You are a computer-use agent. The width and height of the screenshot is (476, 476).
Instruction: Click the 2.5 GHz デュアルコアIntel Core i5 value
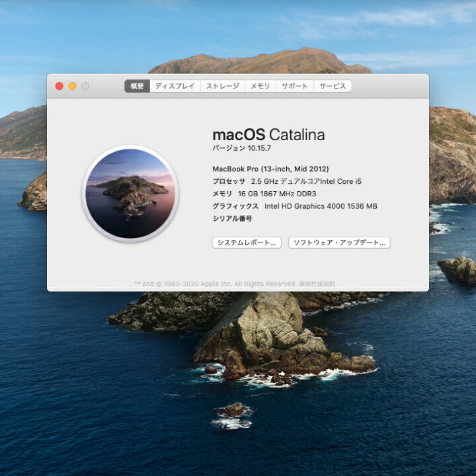coord(306,181)
